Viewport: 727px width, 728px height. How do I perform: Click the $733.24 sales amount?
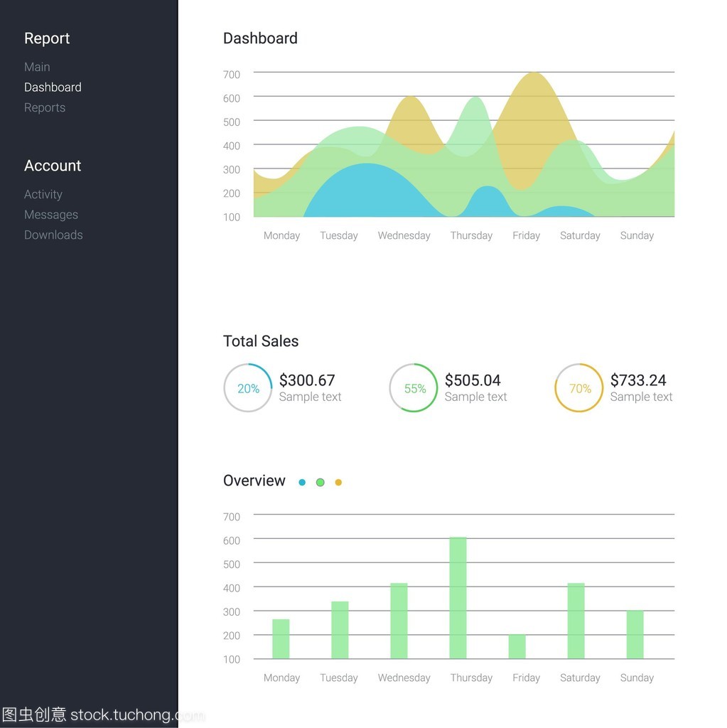(x=637, y=380)
